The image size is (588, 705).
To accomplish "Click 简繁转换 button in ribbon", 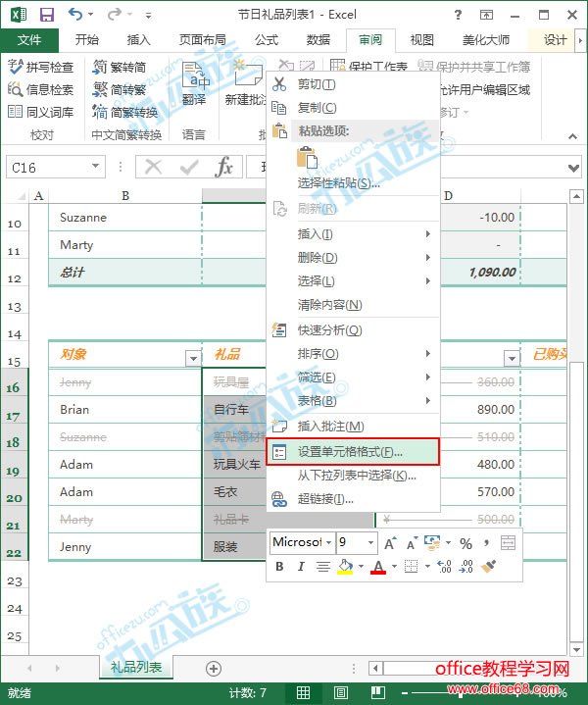I will [x=125, y=112].
